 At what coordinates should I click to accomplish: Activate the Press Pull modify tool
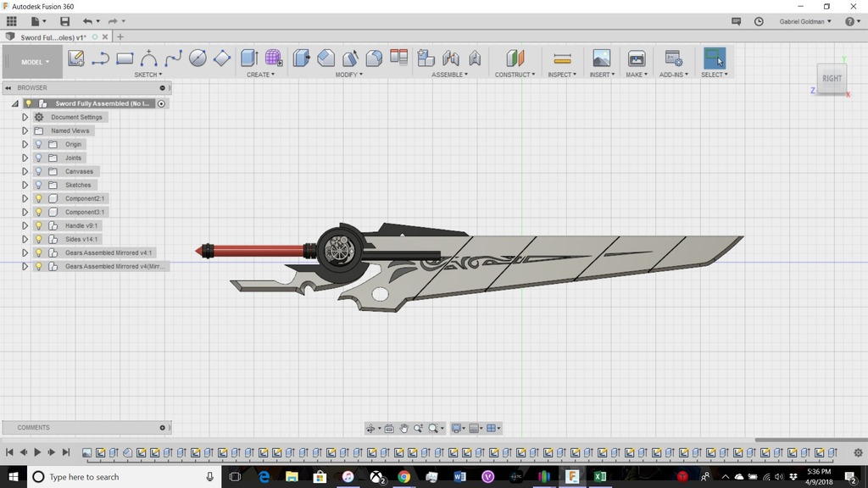tap(301, 57)
